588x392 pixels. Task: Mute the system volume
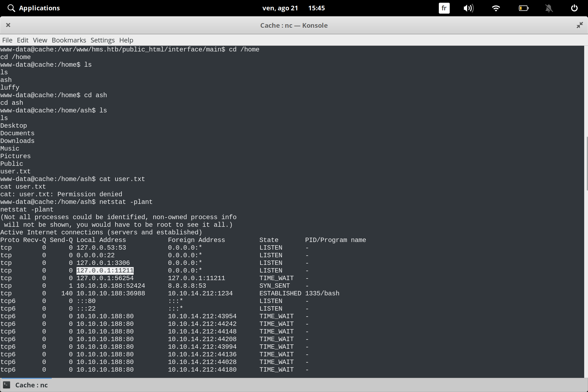click(x=468, y=8)
